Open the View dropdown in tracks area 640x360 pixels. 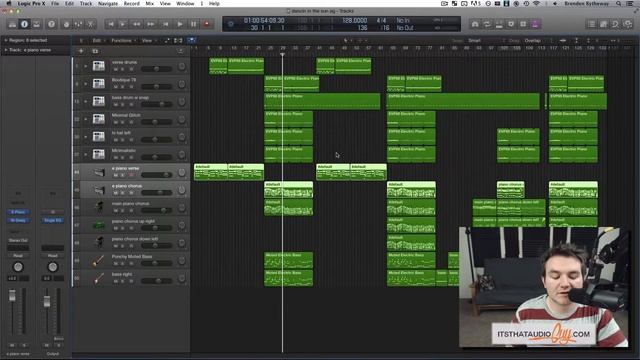click(x=149, y=40)
